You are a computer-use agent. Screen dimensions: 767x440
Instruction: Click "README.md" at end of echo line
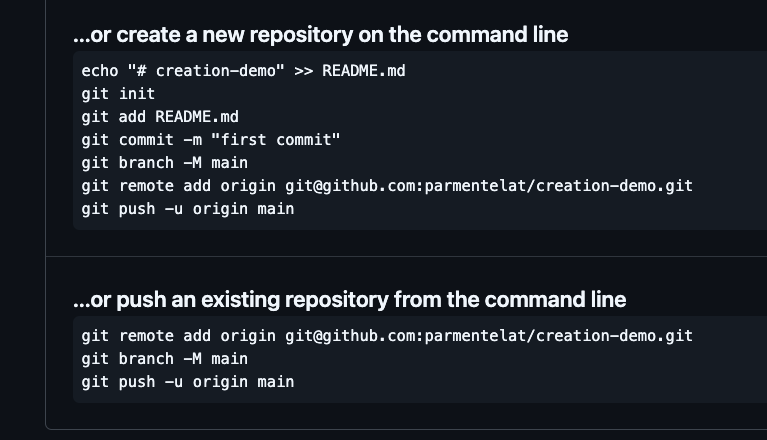[363, 71]
